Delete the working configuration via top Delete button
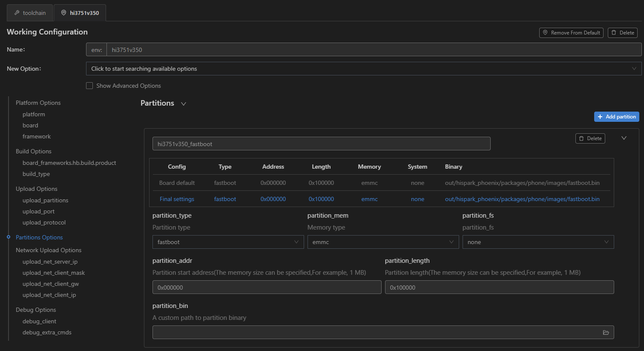Viewport: 644px width, 351px height. click(x=622, y=33)
